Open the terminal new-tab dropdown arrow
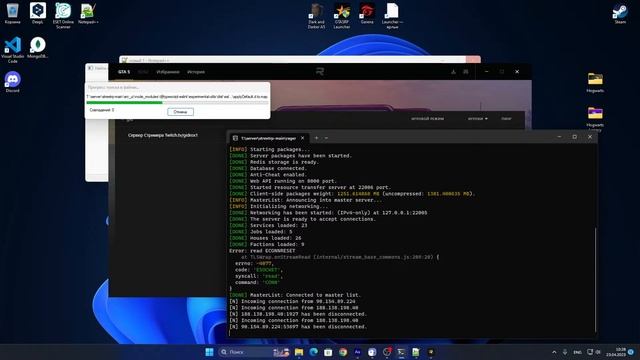The image size is (640, 360). coord(326,138)
